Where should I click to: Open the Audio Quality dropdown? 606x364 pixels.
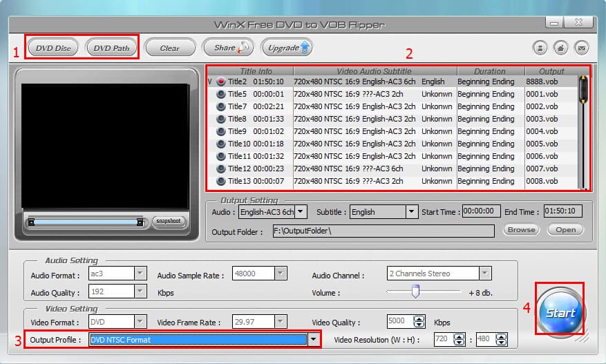click(140, 291)
